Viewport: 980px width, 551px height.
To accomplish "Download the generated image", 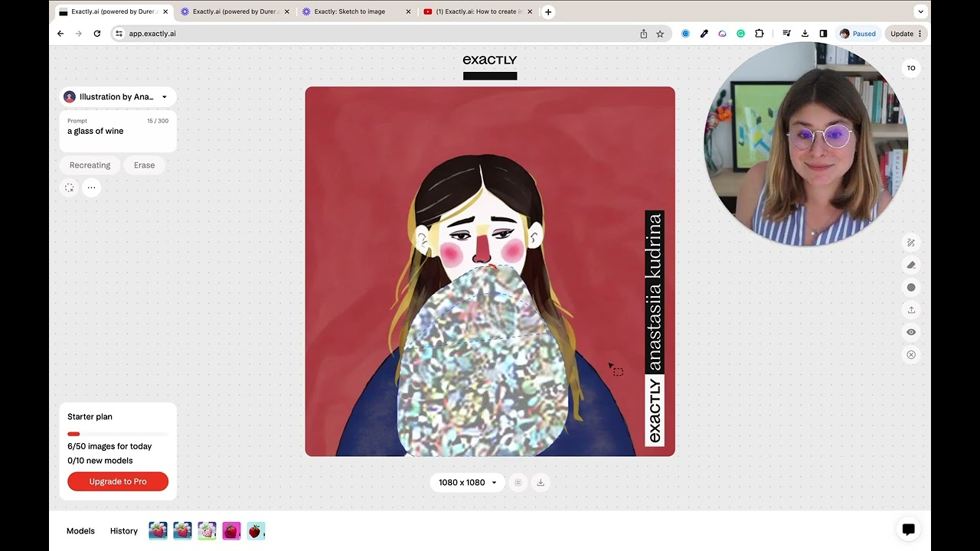I will pos(541,483).
